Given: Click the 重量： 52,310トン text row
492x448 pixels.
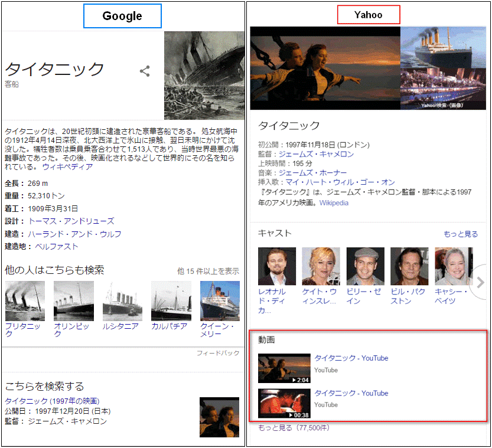Looking at the screenshot, I should click(34, 196).
